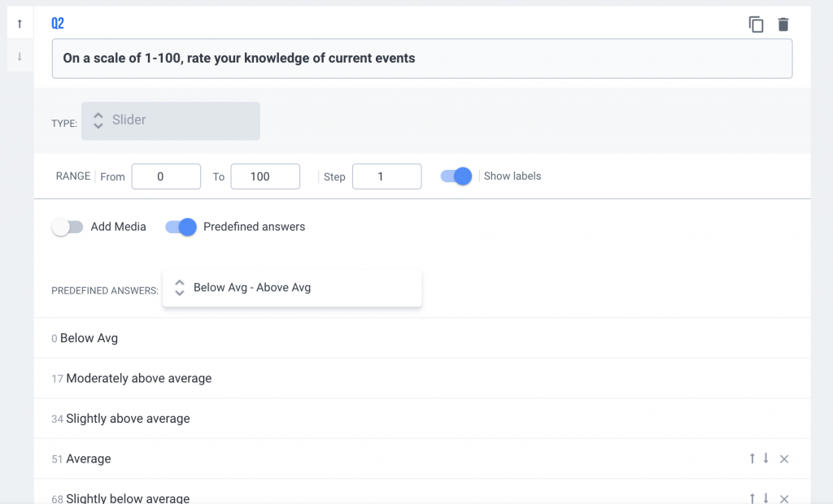This screenshot has height=504, width=833.
Task: Edit the question title text box
Action: 421,59
